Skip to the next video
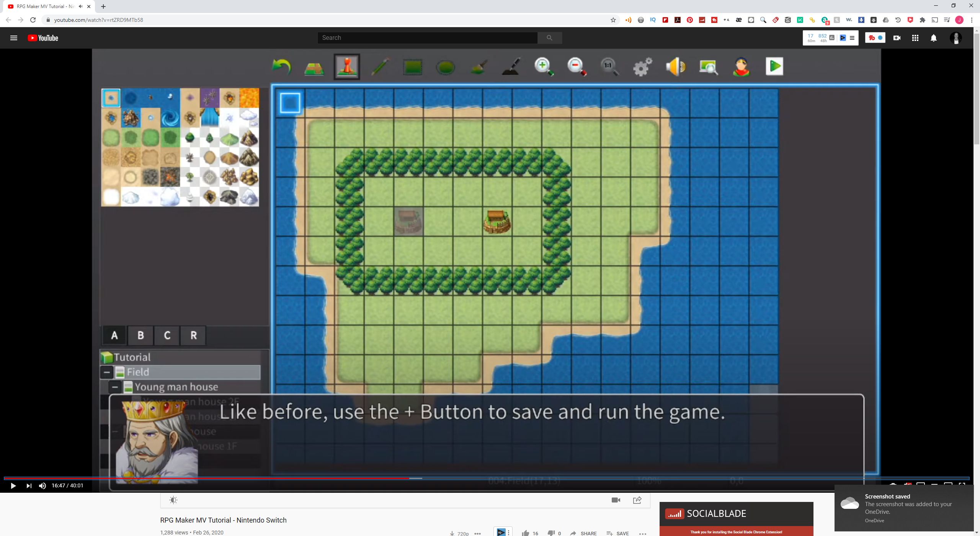This screenshot has height=536, width=980. [29, 485]
